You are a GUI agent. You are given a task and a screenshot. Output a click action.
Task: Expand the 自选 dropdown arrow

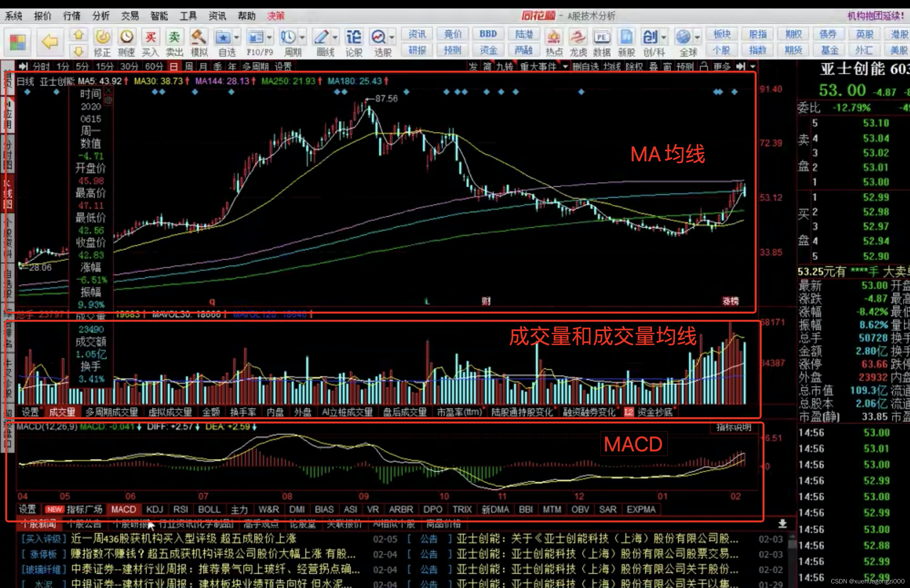[237, 37]
